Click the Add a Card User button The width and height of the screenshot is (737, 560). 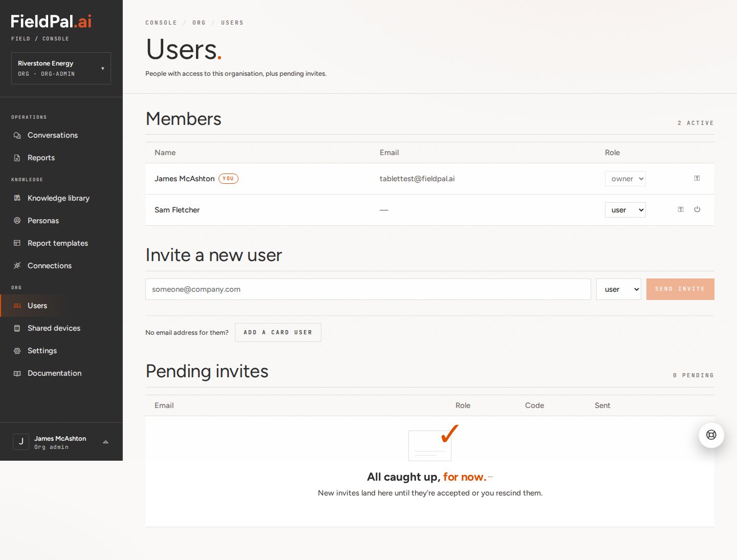(x=278, y=332)
